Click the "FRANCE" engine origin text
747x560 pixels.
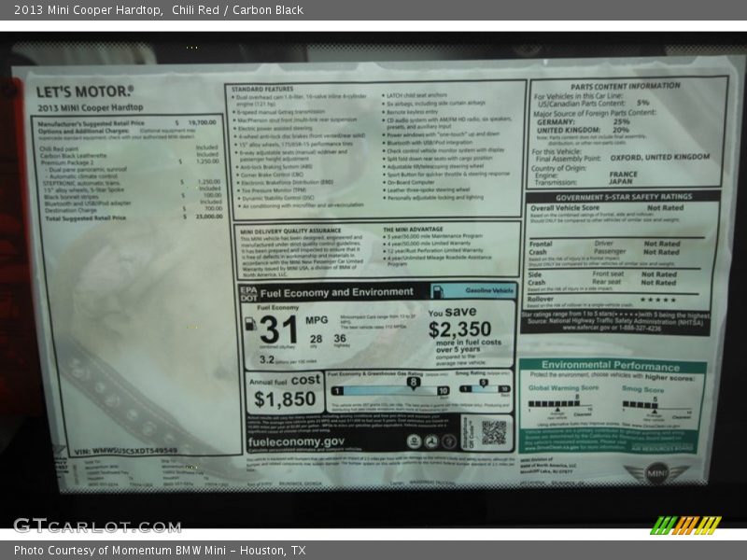tap(623, 175)
